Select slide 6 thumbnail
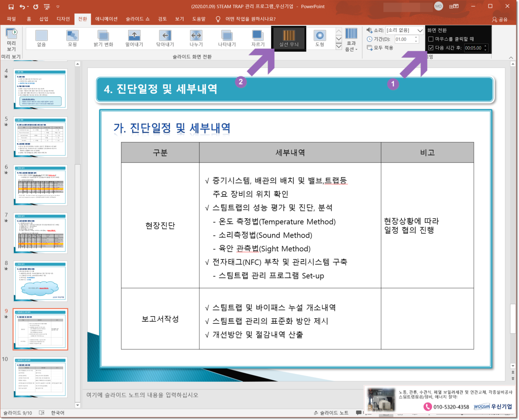The height and width of the screenshot is (420, 519). click(x=40, y=185)
